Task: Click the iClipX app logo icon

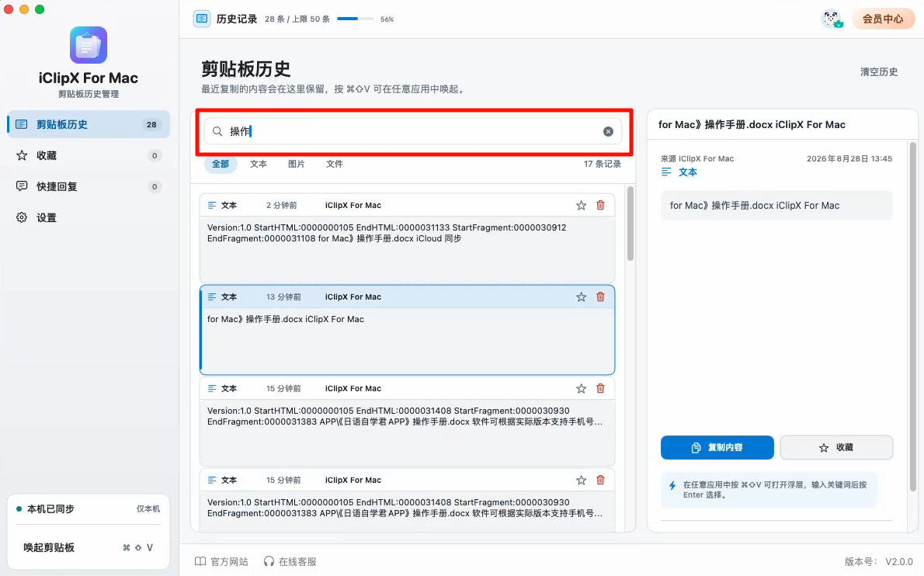Action: point(89,45)
